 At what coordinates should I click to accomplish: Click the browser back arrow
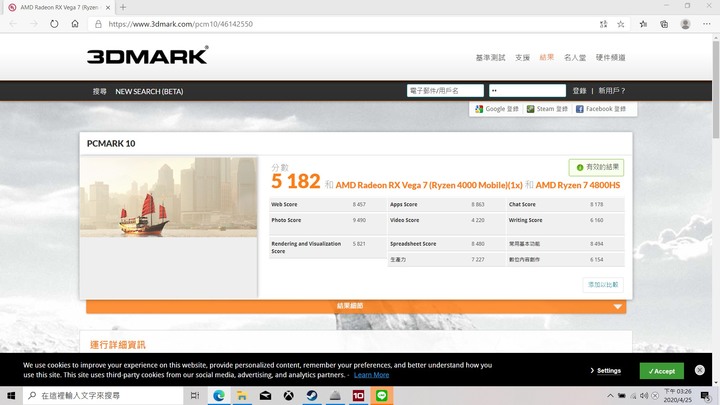[x=13, y=24]
